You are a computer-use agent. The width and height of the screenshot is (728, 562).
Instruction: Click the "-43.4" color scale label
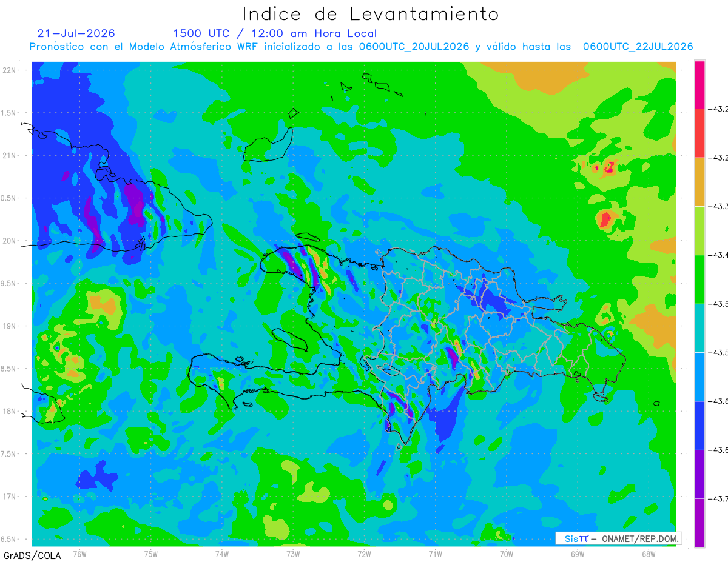coord(719,255)
